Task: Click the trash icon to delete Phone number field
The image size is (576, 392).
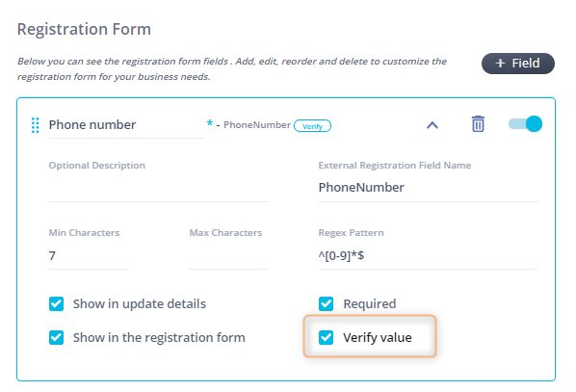Action: 478,124
